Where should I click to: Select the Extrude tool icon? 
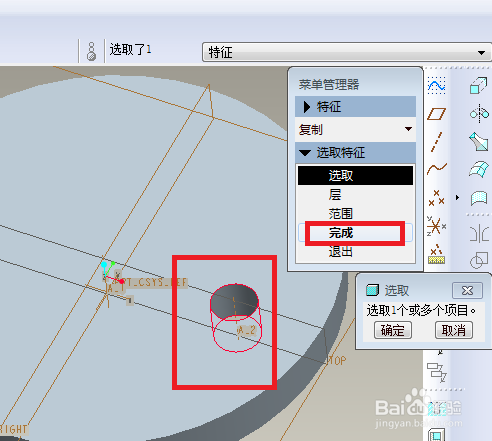pyautogui.click(x=479, y=85)
